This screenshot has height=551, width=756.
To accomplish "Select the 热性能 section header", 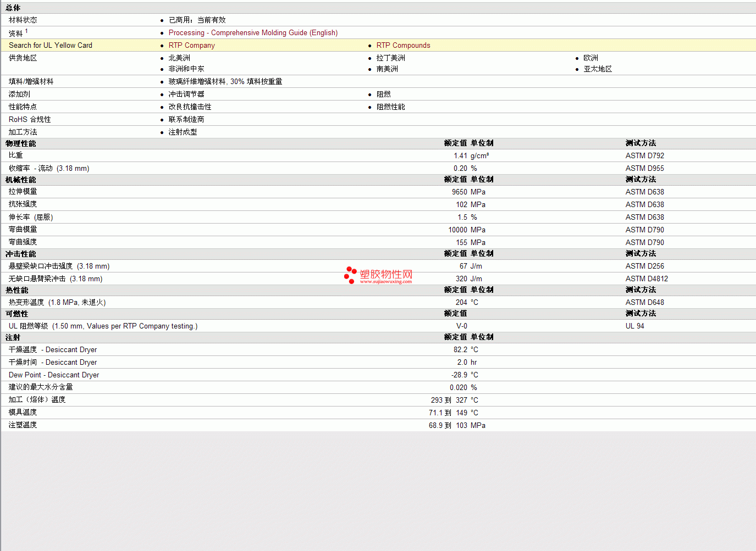I will click(x=17, y=290).
